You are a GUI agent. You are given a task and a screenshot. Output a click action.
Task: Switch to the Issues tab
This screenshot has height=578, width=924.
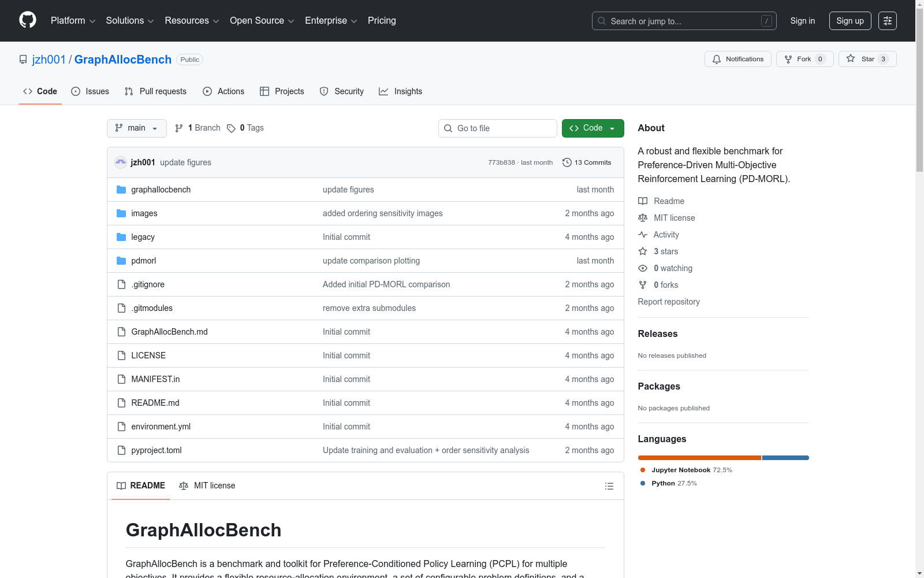(90, 91)
